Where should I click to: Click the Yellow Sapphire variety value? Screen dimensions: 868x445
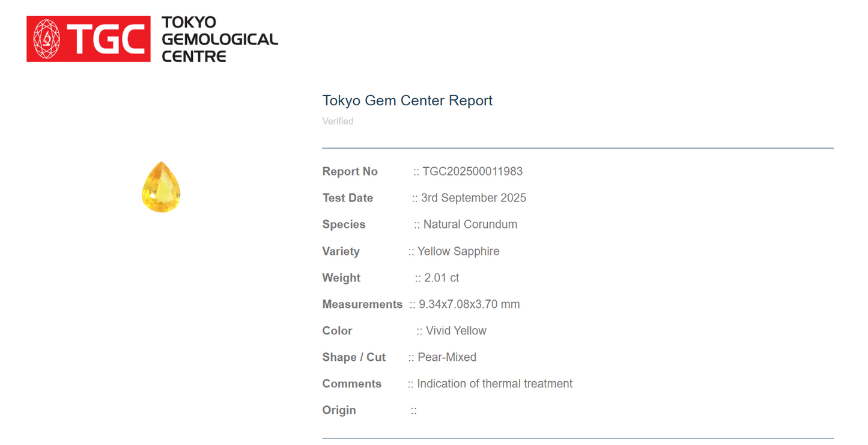(x=458, y=251)
